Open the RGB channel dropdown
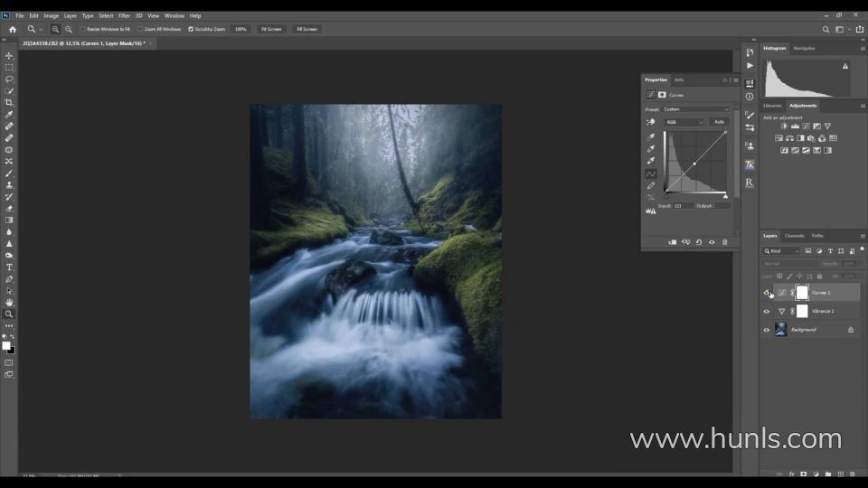The width and height of the screenshot is (868, 488). [684, 122]
